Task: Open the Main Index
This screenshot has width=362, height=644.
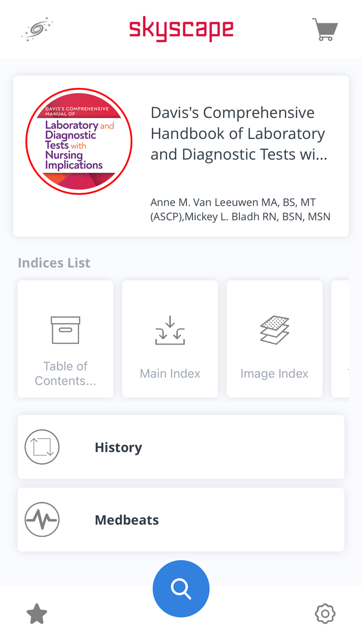Action: tap(170, 339)
